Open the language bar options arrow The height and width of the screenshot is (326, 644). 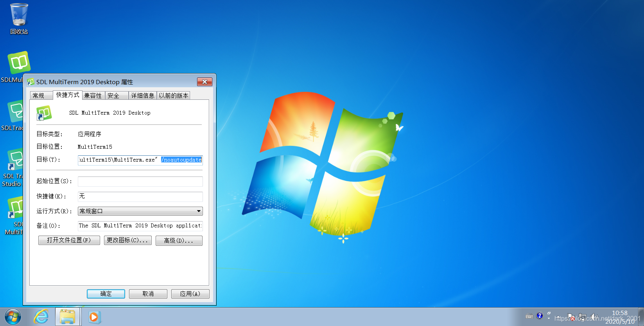click(549, 319)
